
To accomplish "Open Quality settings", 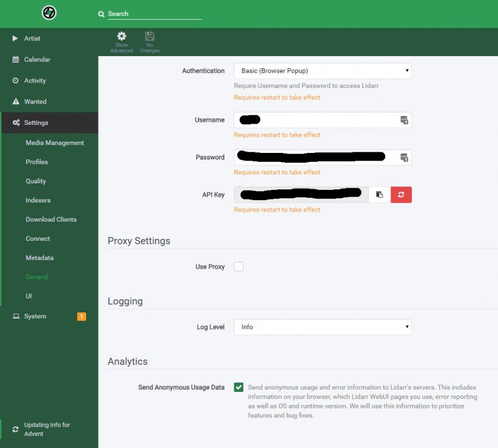I will [36, 181].
